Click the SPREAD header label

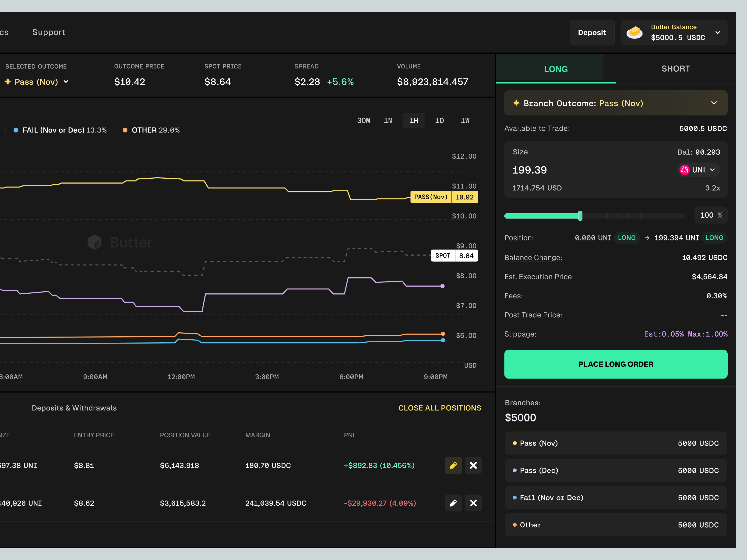point(306,66)
